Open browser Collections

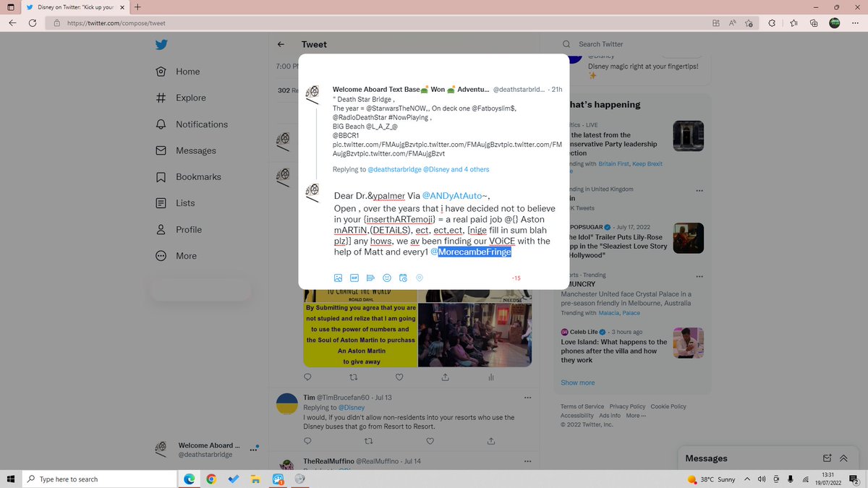pyautogui.click(x=813, y=23)
